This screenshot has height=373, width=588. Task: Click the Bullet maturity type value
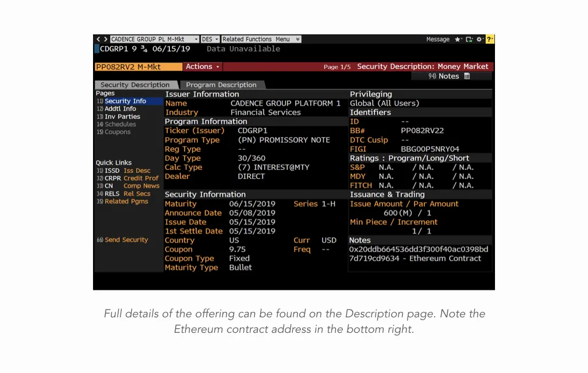[x=241, y=267]
